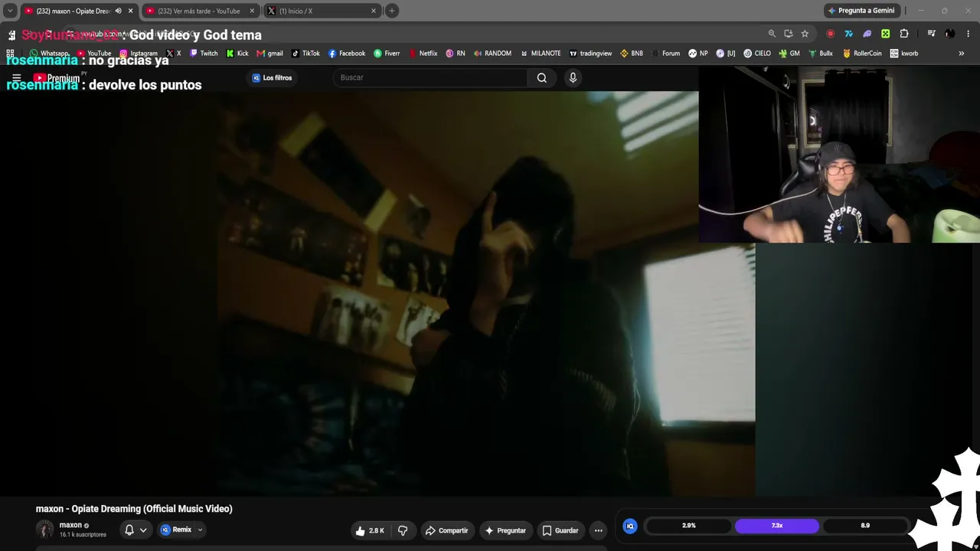
Task: Open a new browser tab
Action: point(392,11)
